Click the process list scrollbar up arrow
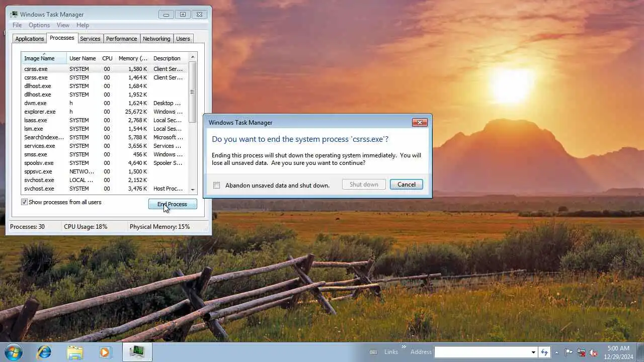644x362 pixels. [x=192, y=57]
